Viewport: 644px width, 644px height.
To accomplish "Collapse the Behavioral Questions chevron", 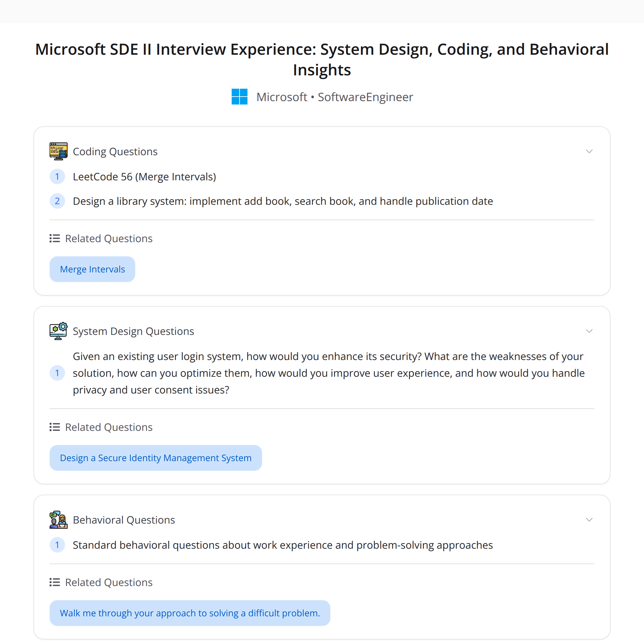I will coord(589,520).
